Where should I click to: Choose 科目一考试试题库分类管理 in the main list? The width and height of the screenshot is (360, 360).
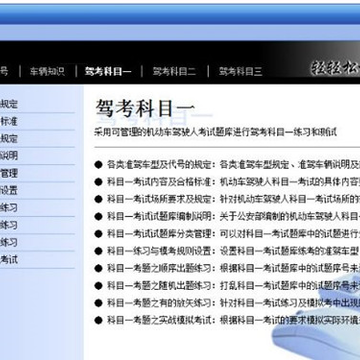tap(159, 234)
